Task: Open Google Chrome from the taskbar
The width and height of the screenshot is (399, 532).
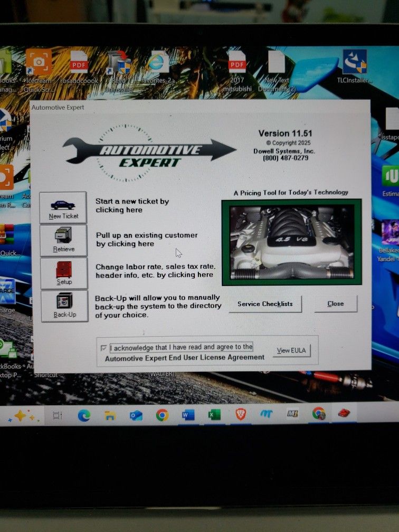Action: 162,415
